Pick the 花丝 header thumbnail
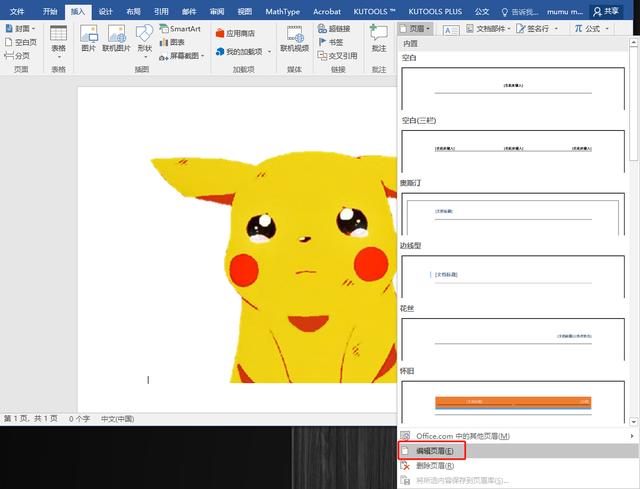The width and height of the screenshot is (640, 489). tap(513, 340)
